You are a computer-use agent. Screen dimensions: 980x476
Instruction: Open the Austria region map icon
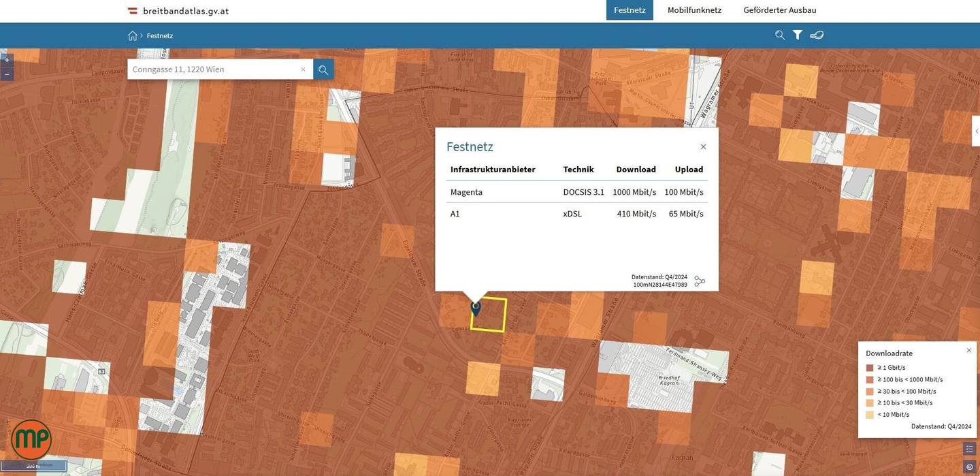(817, 35)
